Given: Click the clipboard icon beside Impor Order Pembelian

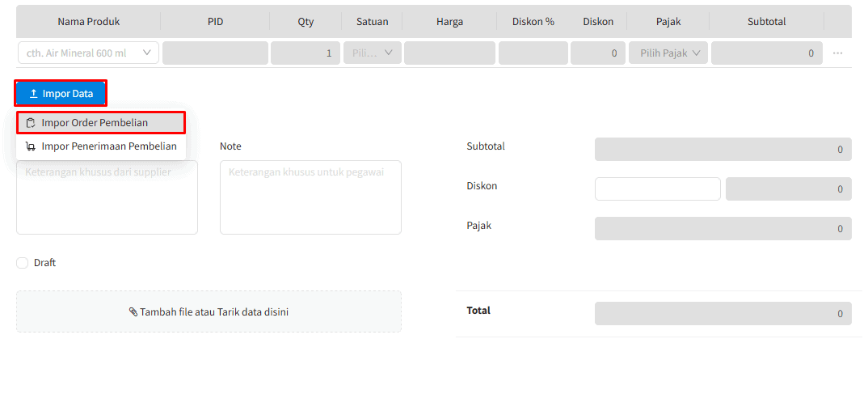Looking at the screenshot, I should click(x=31, y=123).
